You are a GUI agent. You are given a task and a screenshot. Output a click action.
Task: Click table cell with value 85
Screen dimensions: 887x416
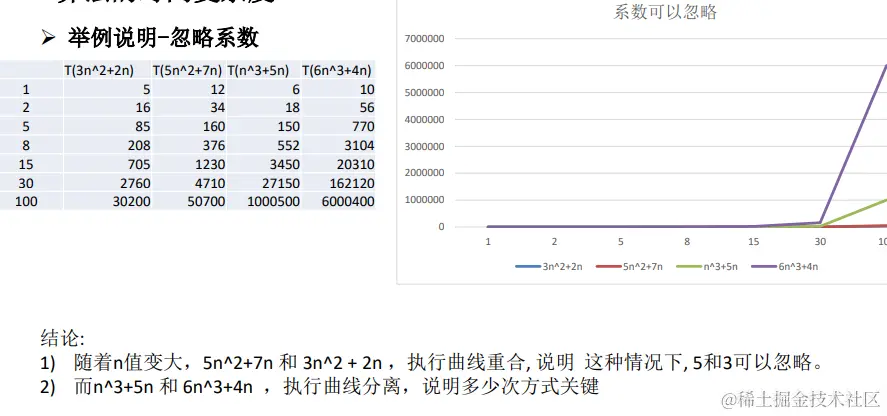coord(143,127)
